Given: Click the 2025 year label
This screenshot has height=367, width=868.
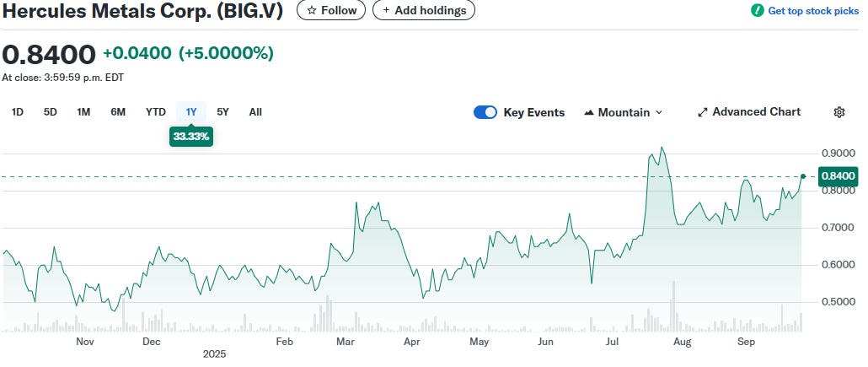Looking at the screenshot, I should point(215,354).
